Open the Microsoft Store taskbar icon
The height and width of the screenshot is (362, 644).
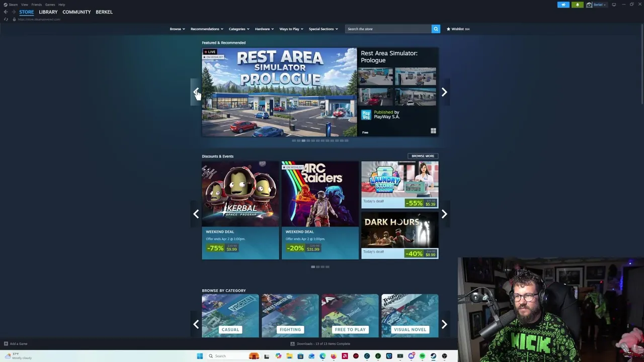(300, 356)
